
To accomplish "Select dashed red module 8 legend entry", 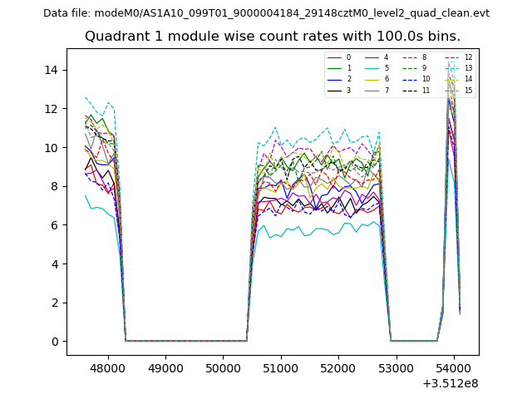I will coord(416,57).
